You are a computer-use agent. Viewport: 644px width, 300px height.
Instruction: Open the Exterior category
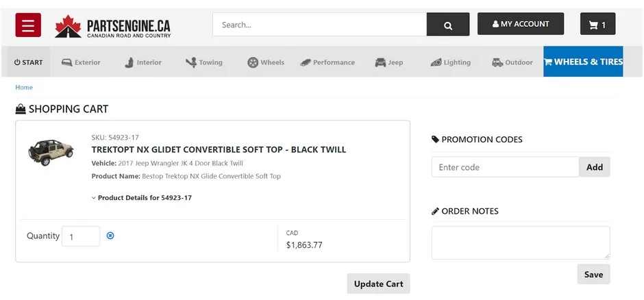81,62
